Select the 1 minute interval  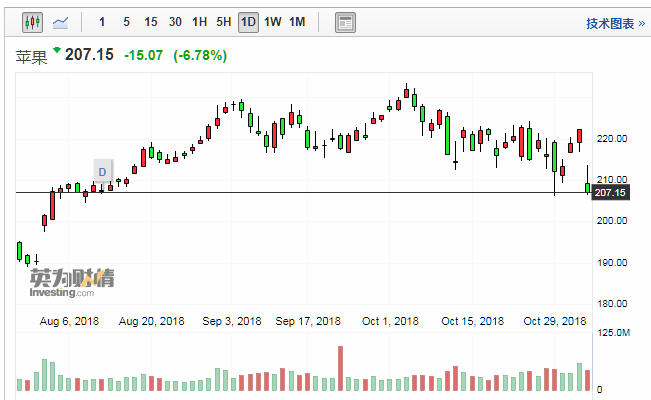(x=103, y=21)
